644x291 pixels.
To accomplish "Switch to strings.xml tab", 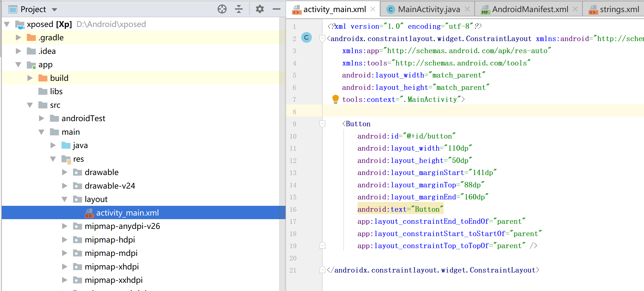I will (619, 9).
